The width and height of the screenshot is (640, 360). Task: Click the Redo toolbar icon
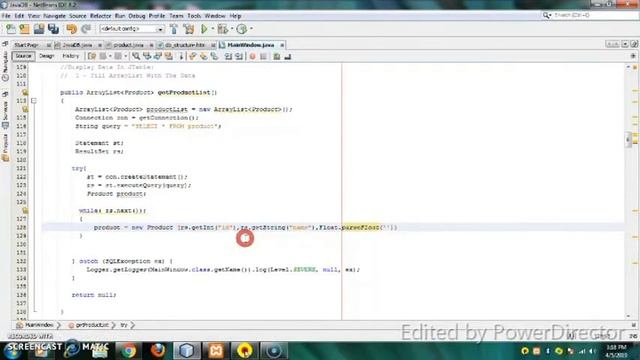[x=86, y=29]
